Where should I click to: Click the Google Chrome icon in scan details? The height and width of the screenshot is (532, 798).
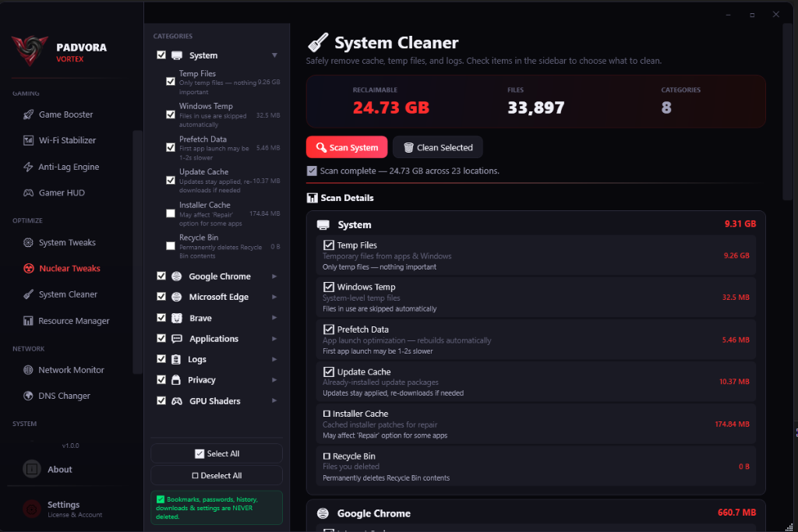coord(323,513)
